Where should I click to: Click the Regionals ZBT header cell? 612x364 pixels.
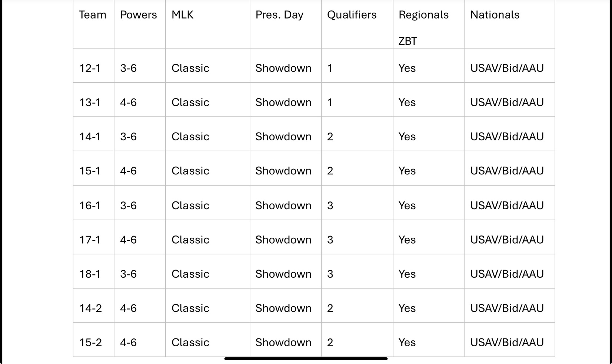point(429,24)
